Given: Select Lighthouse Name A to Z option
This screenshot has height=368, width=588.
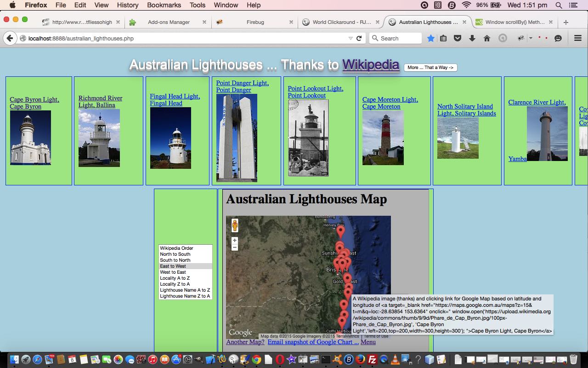Looking at the screenshot, I should [186, 290].
